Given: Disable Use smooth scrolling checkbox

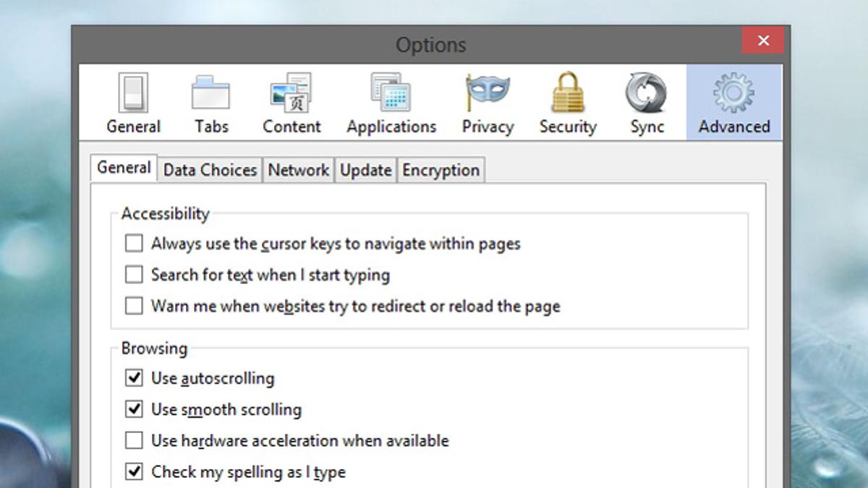Looking at the screenshot, I should [x=134, y=409].
